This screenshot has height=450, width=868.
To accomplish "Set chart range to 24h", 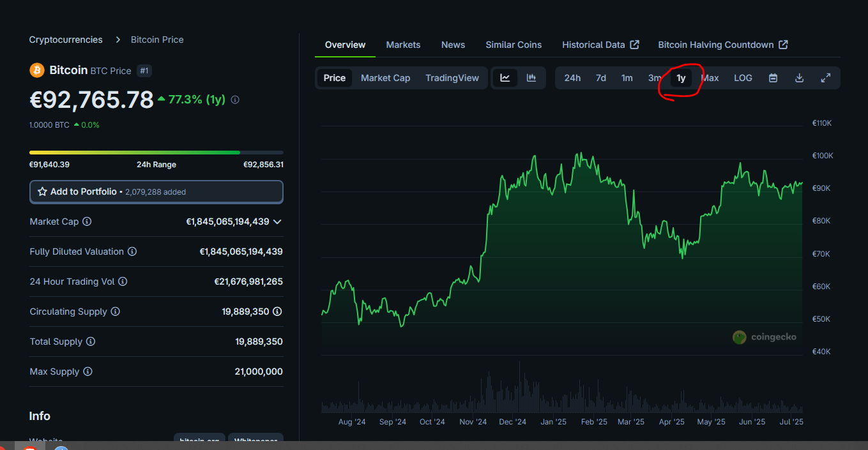I will [572, 78].
